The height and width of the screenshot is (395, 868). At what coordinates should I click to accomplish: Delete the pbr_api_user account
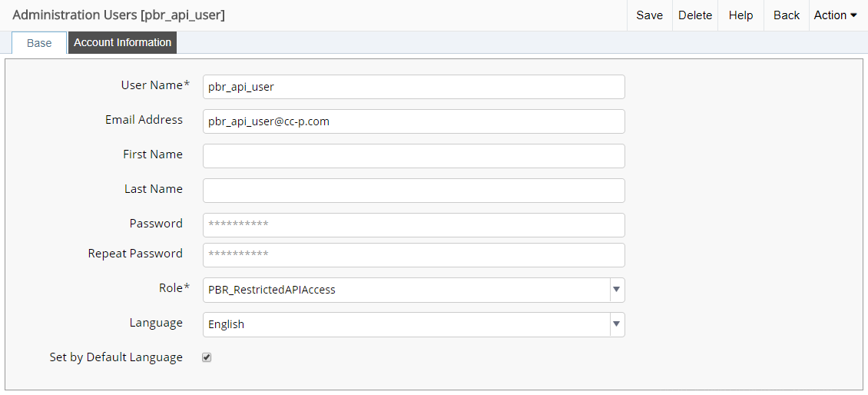[x=694, y=15]
